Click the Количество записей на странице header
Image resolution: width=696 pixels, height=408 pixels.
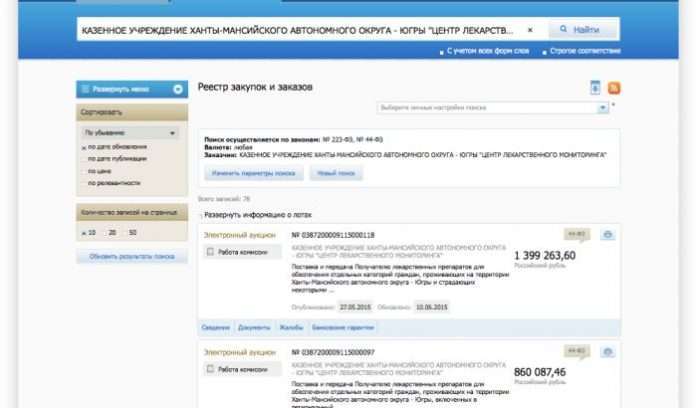[132, 213]
